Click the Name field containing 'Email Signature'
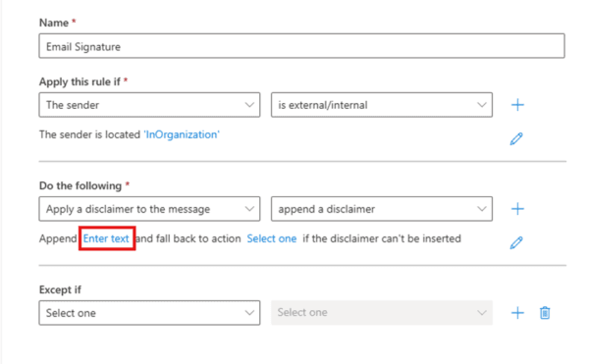This screenshot has width=589, height=364. 301,46
